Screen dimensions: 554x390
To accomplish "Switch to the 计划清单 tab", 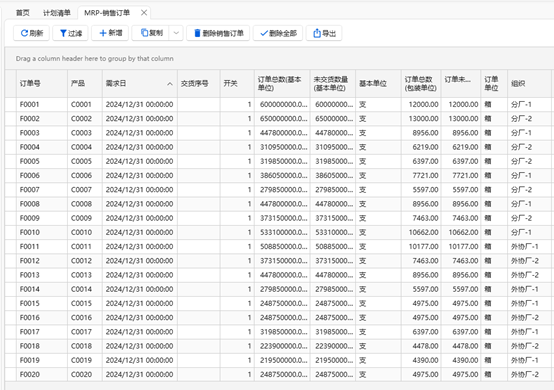I will coord(57,13).
